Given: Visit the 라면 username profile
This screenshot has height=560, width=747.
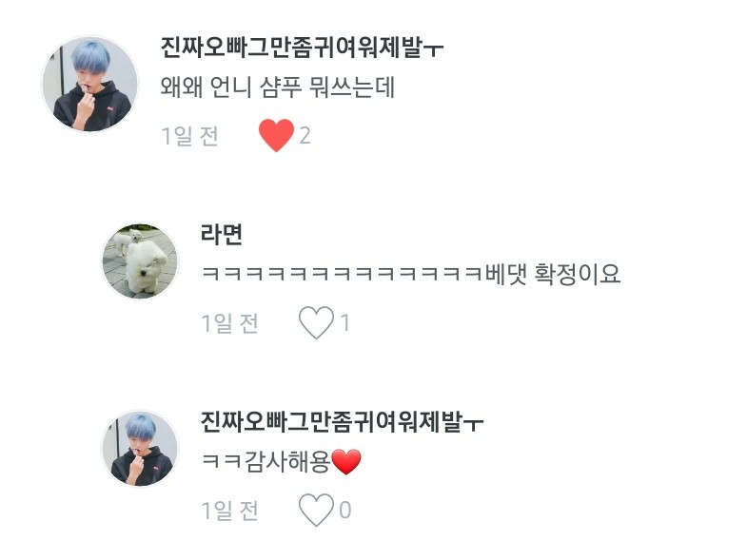Looking at the screenshot, I should pyautogui.click(x=222, y=234).
